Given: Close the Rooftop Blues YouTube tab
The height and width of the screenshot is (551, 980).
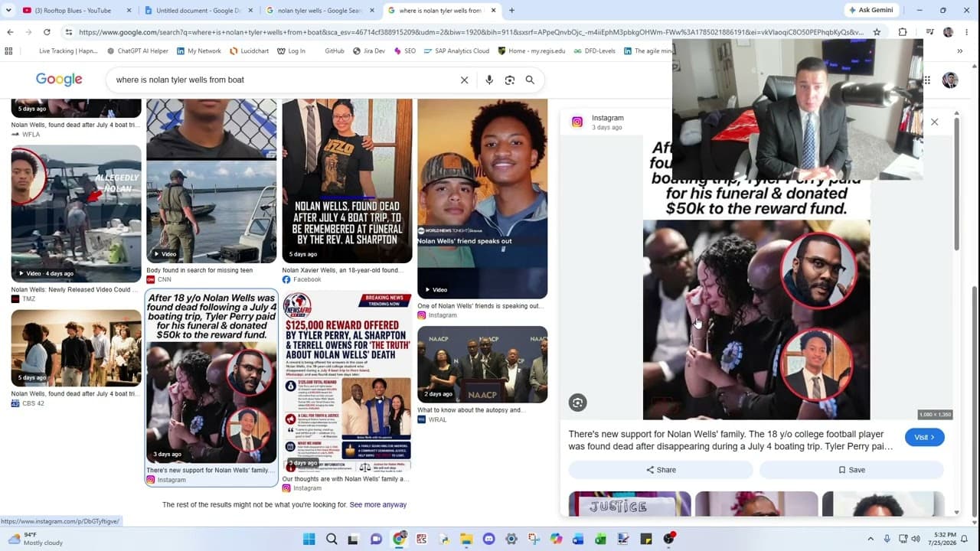Looking at the screenshot, I should click(128, 11).
